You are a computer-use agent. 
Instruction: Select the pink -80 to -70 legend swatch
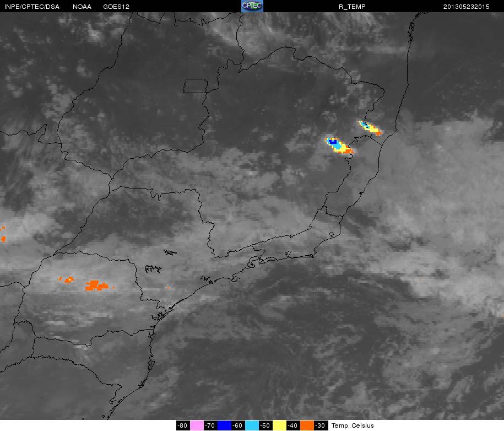[x=197, y=425]
